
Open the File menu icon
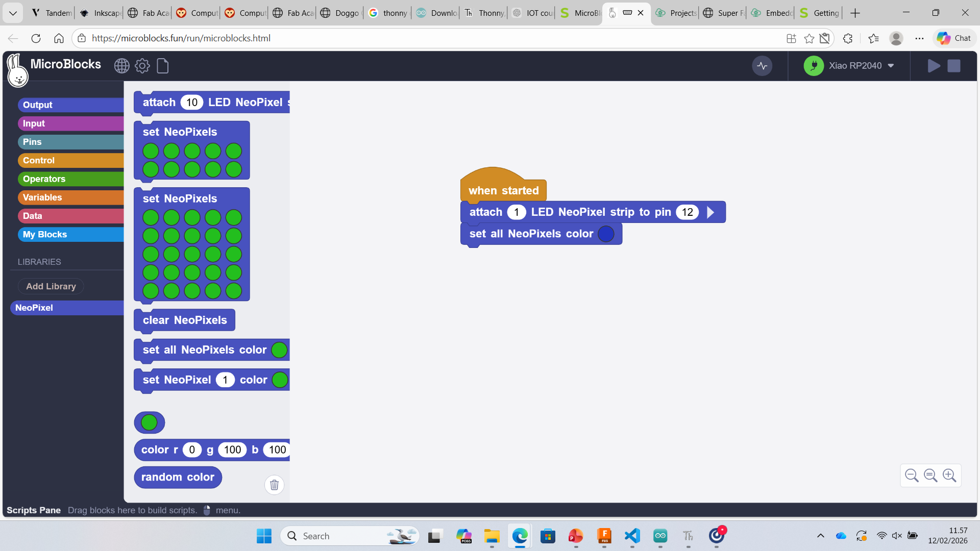point(163,66)
